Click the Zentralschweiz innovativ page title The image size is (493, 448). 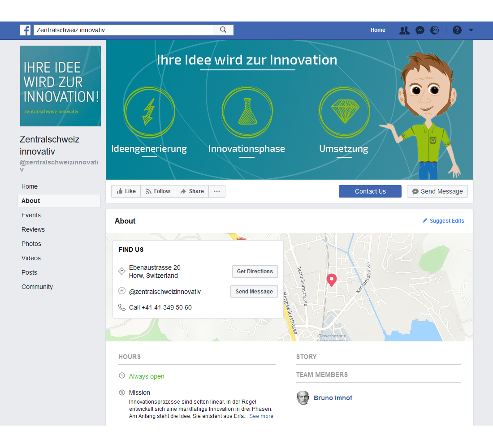click(50, 145)
